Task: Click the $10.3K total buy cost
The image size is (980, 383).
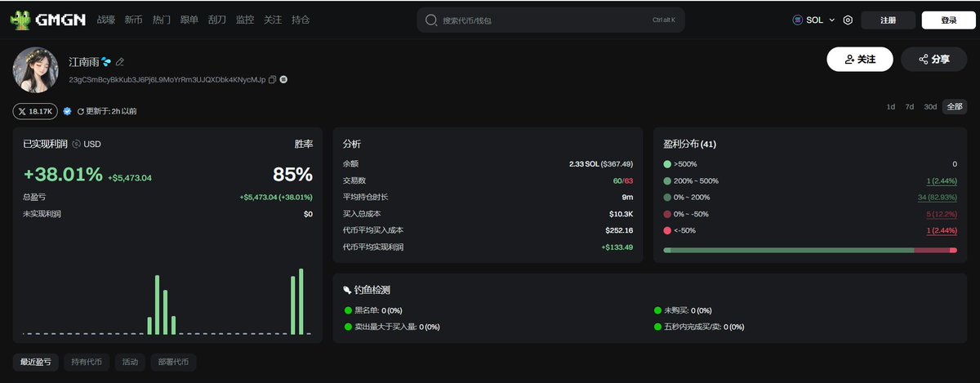Action: [x=621, y=214]
